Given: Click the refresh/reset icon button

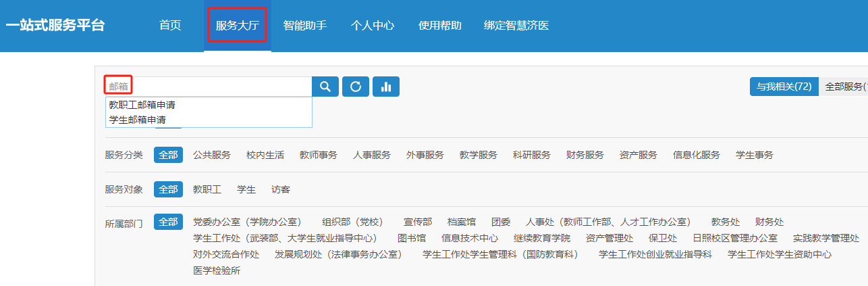Looking at the screenshot, I should pyautogui.click(x=356, y=87).
